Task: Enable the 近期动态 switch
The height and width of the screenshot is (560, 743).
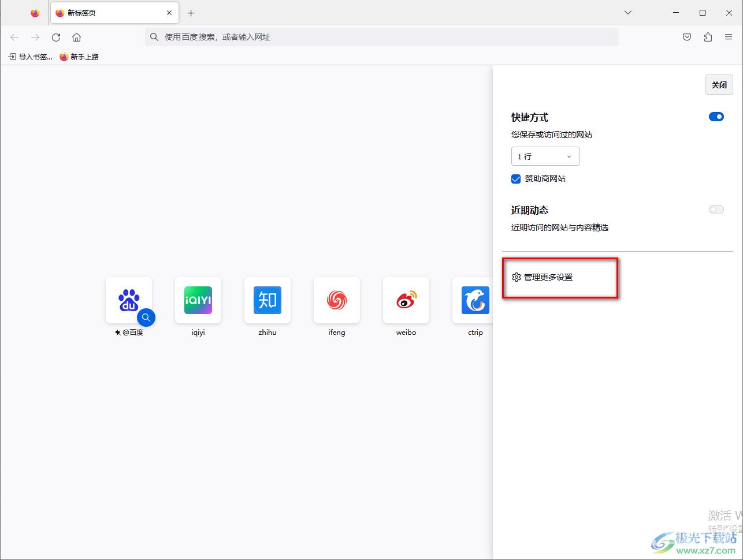Action: (x=716, y=210)
